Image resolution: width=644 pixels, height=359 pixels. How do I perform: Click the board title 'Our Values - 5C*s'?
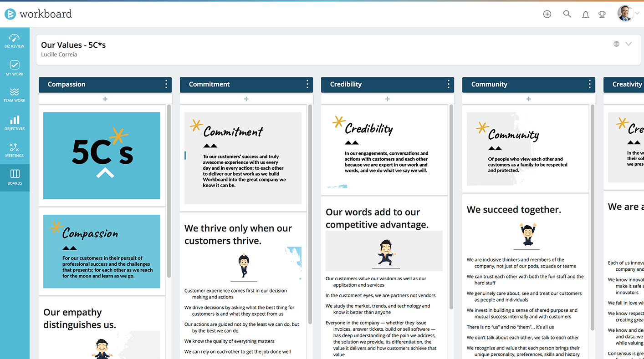(x=73, y=45)
